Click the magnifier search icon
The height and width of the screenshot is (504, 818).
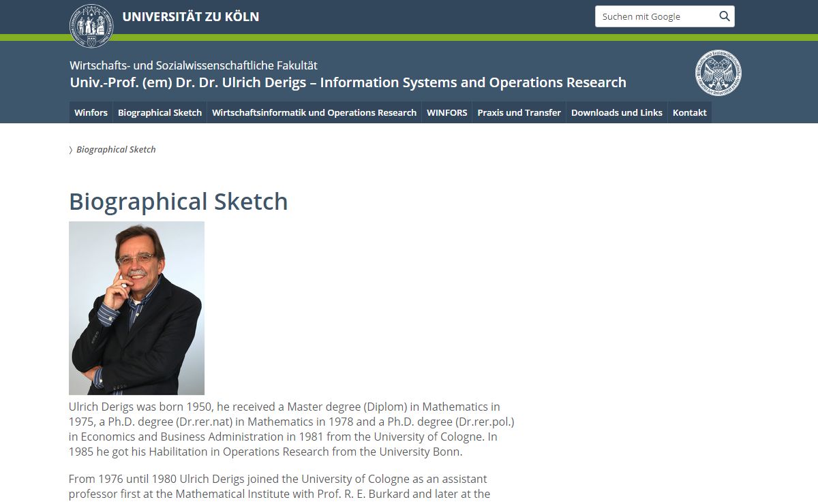[724, 16]
